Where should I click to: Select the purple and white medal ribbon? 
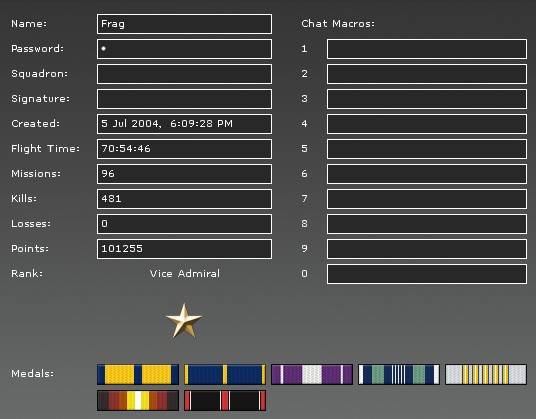(x=312, y=374)
